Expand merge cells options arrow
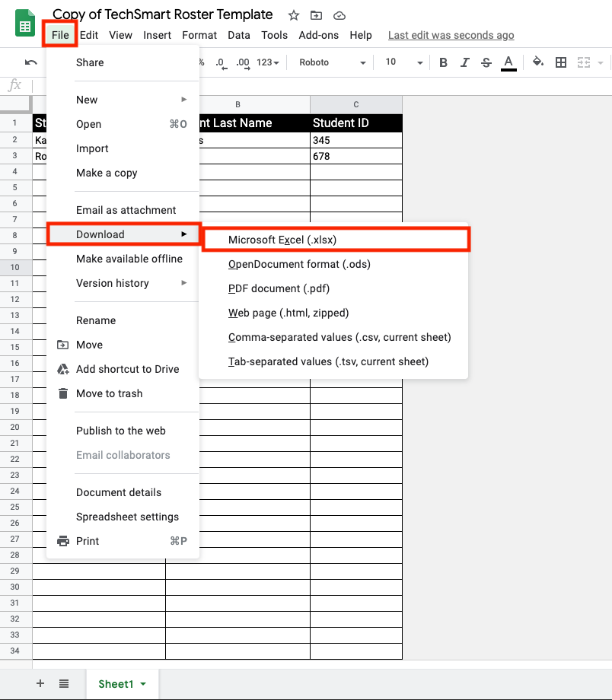Viewport: 612px width, 700px height. [601, 63]
